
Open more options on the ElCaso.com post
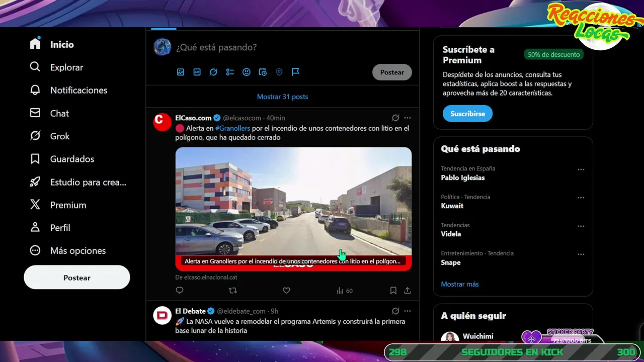tap(408, 118)
